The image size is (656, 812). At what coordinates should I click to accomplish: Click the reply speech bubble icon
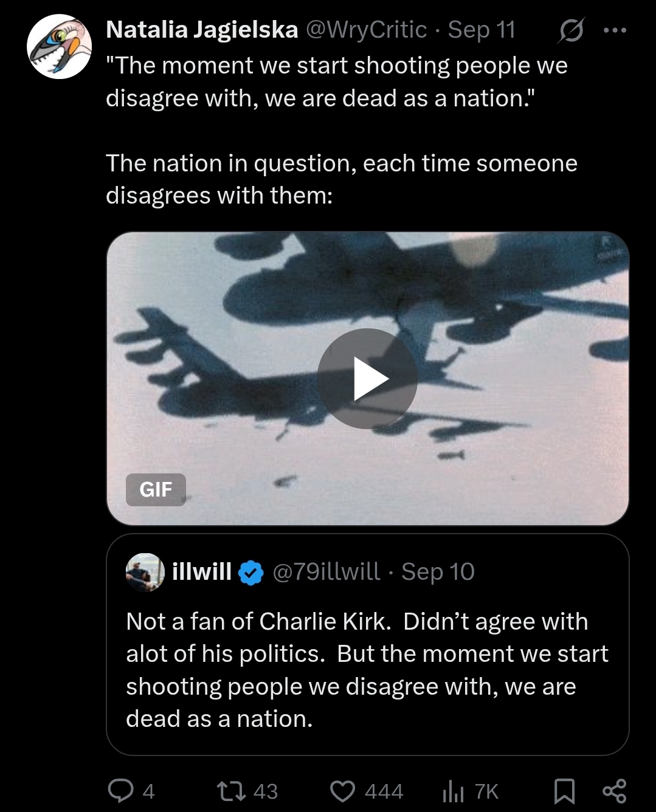[120, 791]
